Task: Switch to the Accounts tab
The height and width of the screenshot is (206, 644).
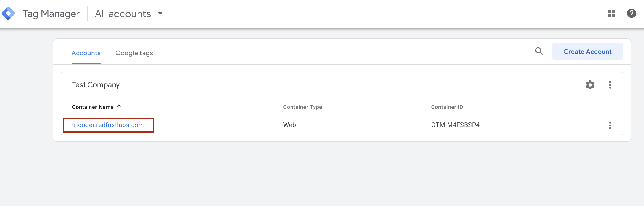Action: pos(86,53)
